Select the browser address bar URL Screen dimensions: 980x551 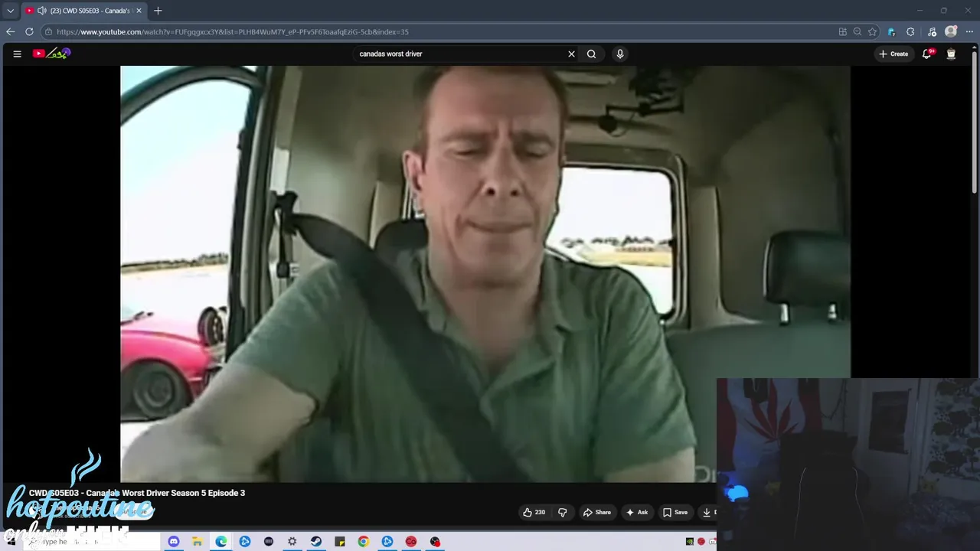click(x=233, y=32)
